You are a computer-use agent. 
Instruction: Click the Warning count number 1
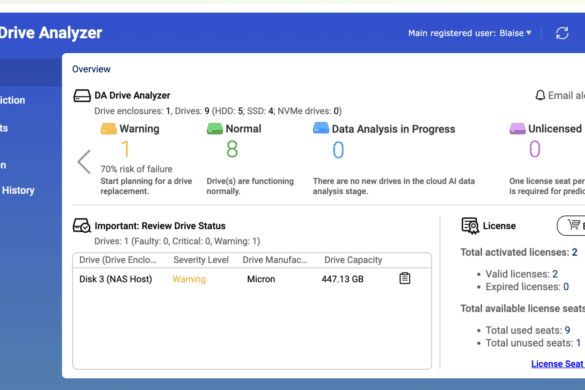coord(125,149)
